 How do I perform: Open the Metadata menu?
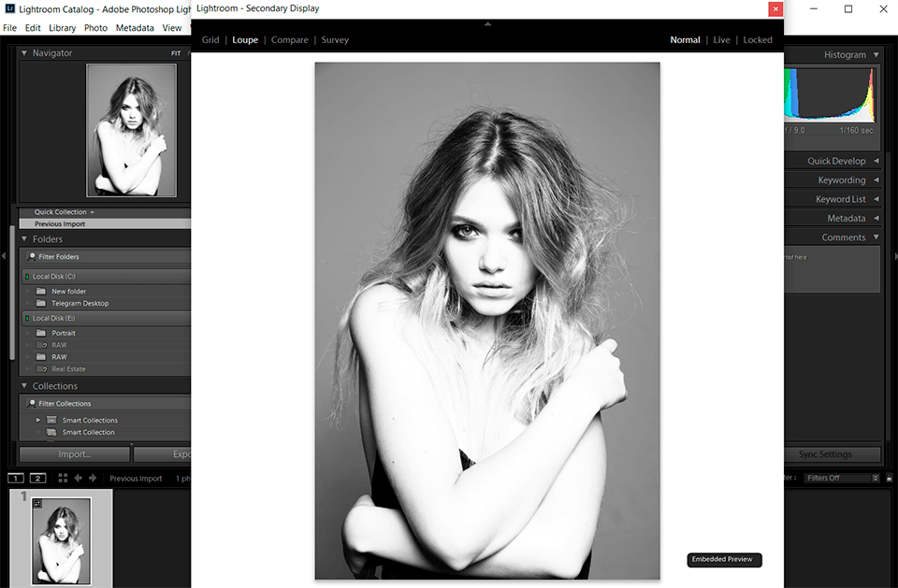(135, 28)
